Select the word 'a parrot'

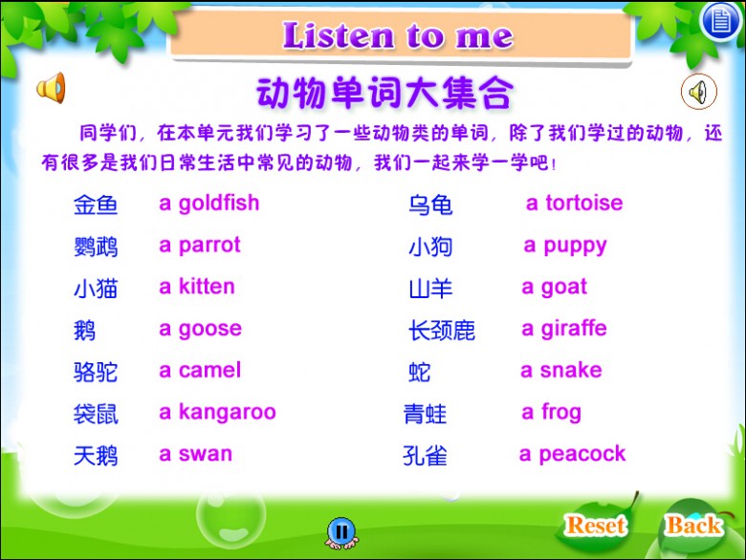(x=199, y=245)
